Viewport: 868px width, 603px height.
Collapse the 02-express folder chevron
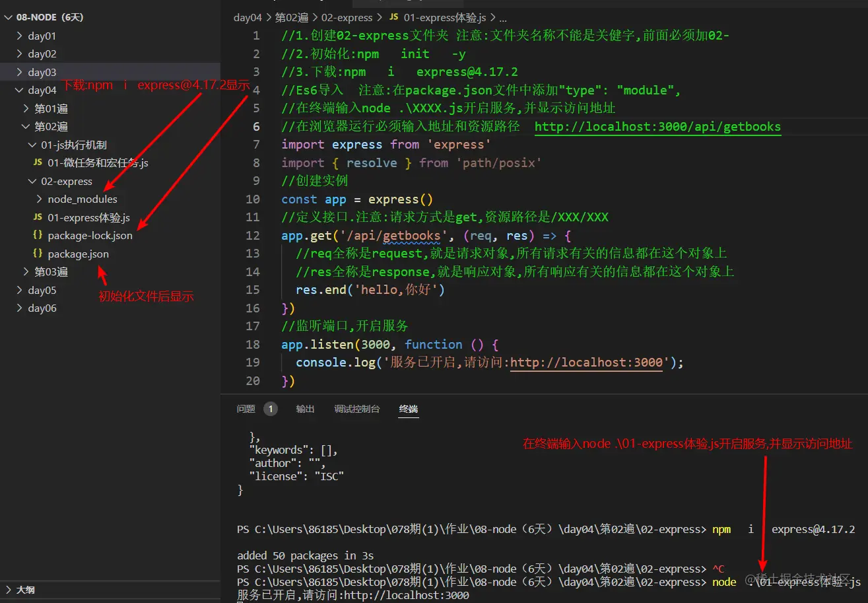pos(33,181)
